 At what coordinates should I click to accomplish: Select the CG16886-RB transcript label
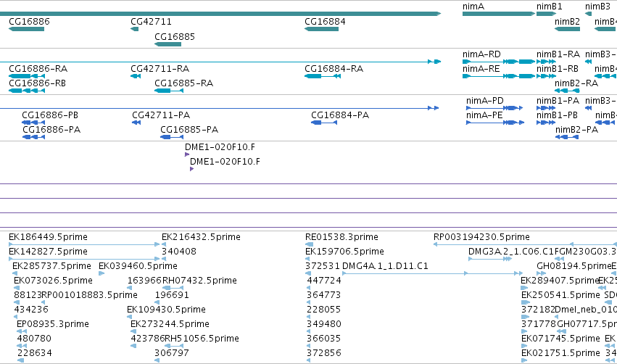click(x=38, y=83)
